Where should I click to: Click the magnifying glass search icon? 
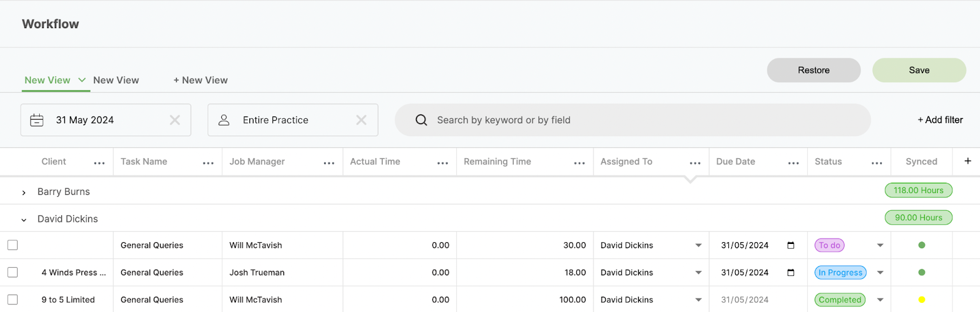(x=421, y=120)
